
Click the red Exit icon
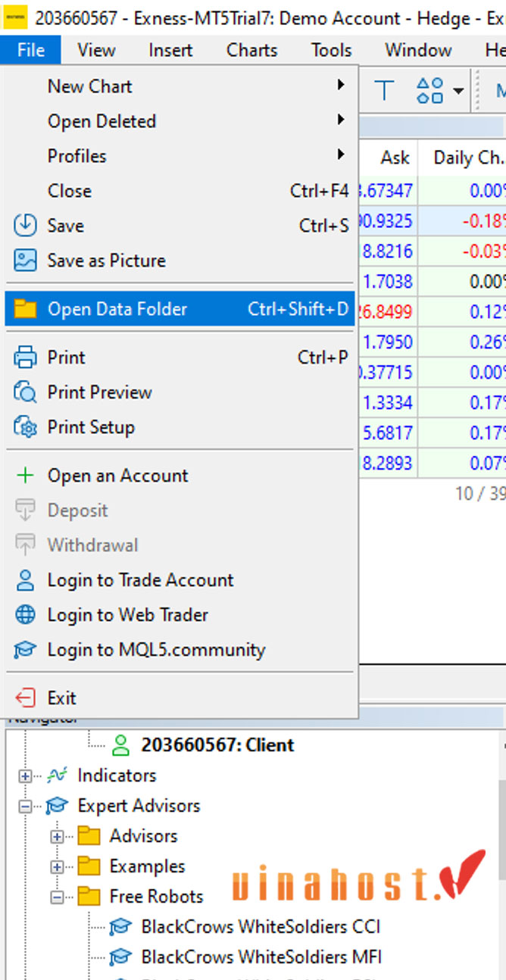click(x=25, y=698)
